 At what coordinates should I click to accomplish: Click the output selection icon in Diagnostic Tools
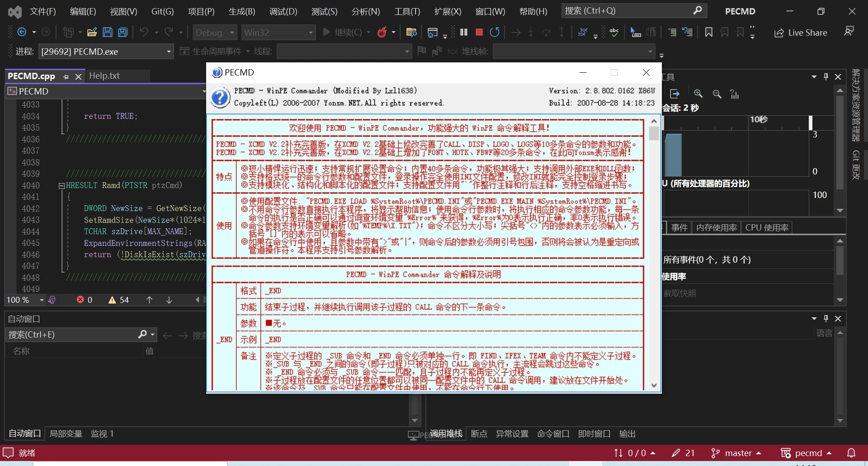tap(675, 94)
